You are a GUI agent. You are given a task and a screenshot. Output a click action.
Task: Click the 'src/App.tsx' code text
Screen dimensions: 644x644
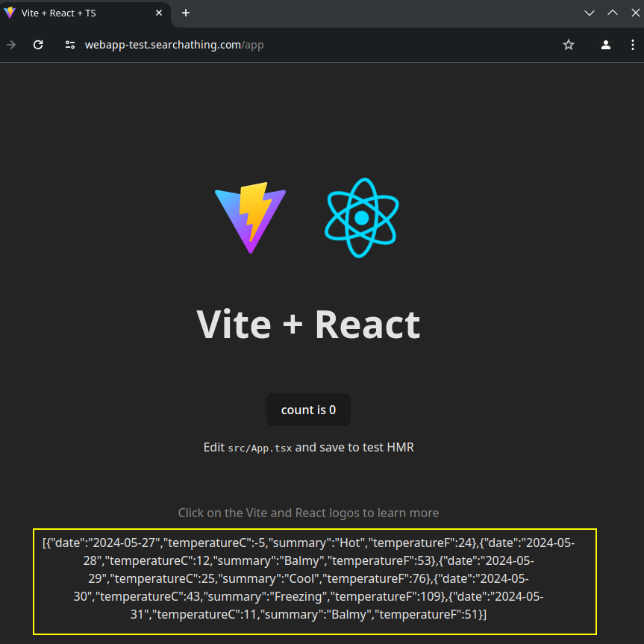coord(260,448)
